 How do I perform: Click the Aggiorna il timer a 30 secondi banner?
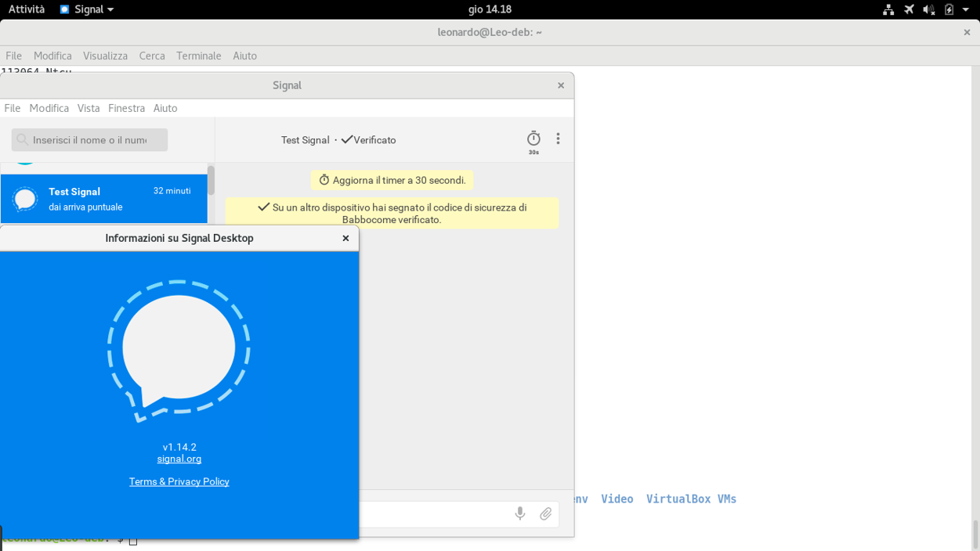(x=392, y=179)
